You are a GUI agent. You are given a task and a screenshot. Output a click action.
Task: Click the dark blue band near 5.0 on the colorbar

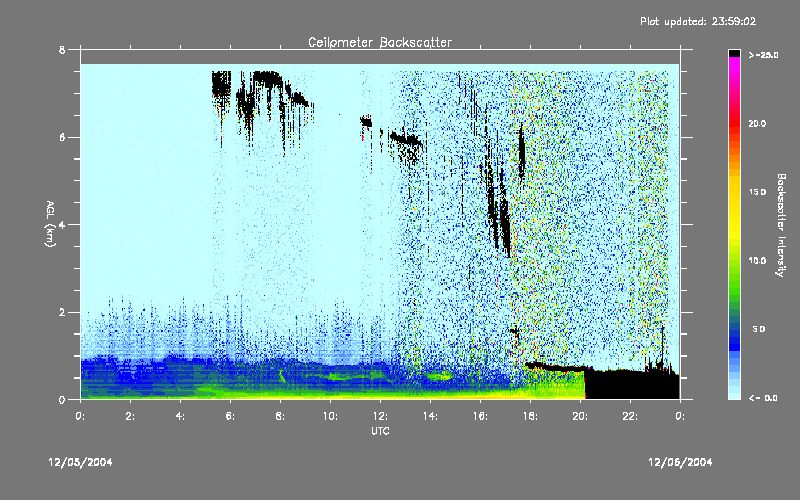734,332
